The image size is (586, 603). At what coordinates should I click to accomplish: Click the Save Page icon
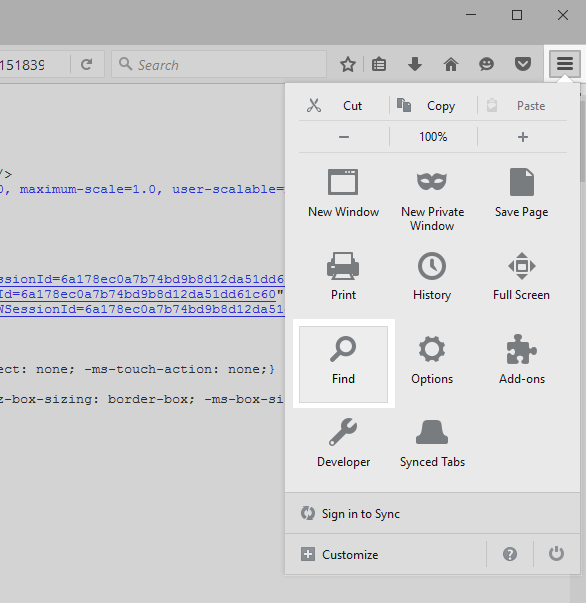(x=521, y=182)
